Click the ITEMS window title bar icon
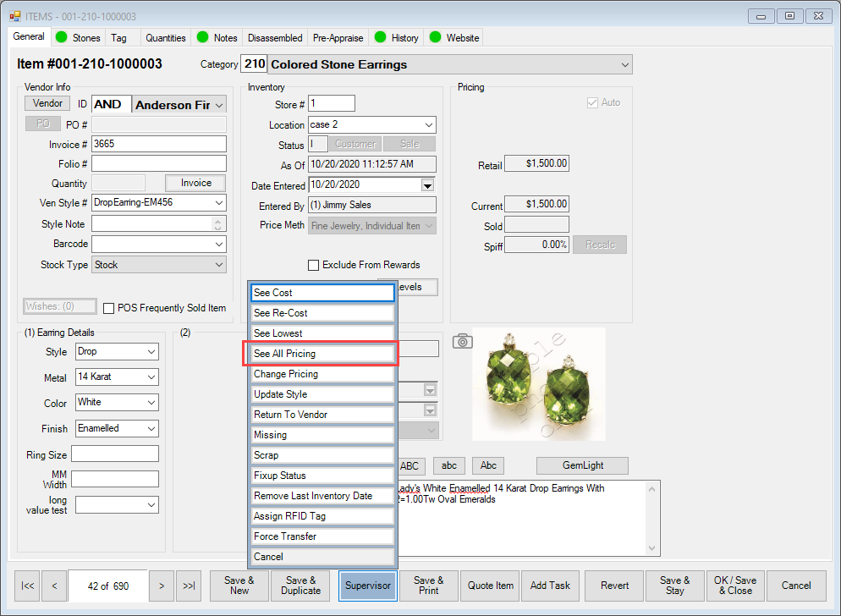The image size is (841, 616). click(14, 16)
